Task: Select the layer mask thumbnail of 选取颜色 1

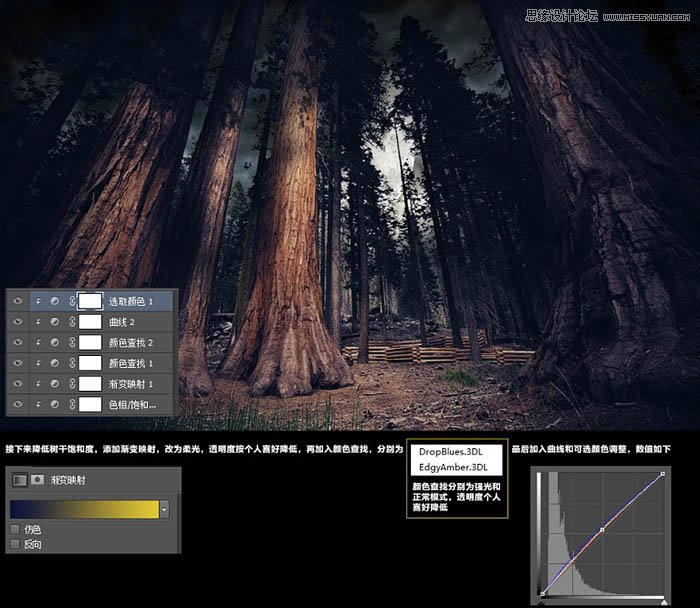Action: 90,301
